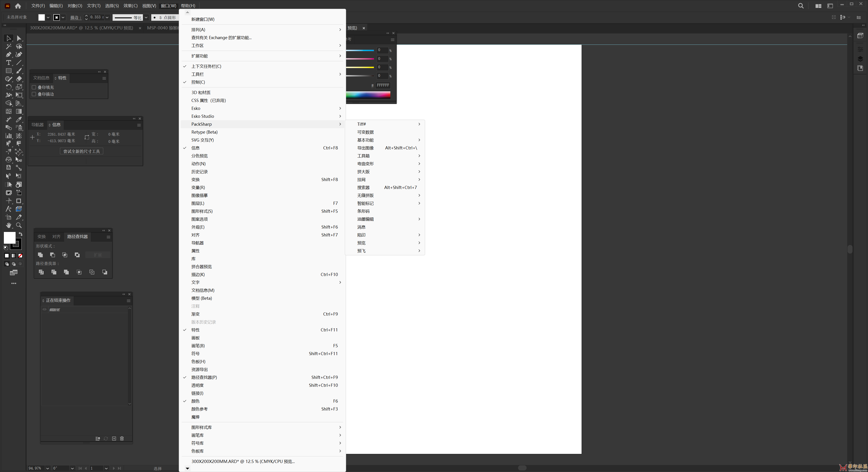
Task: Click the cyan slider in Color panel
Action: point(360,50)
